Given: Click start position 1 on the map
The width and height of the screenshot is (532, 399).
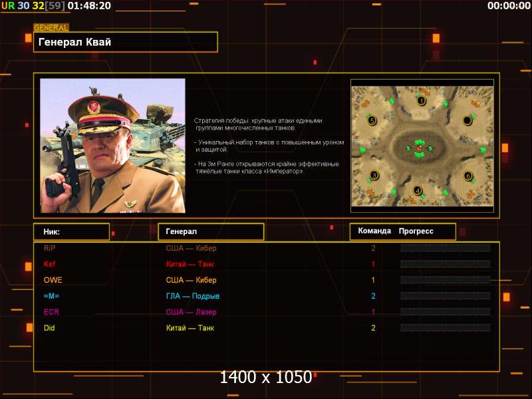Looking at the screenshot, I should (x=421, y=101).
